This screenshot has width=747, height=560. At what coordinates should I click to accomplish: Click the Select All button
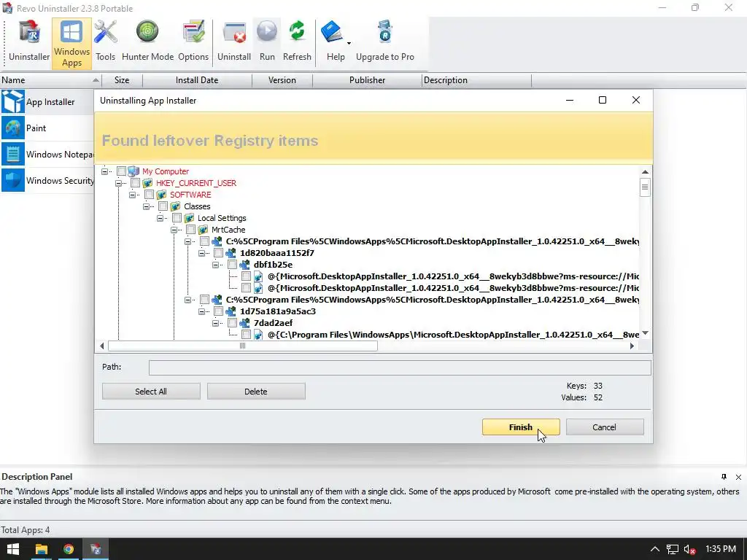(x=151, y=392)
